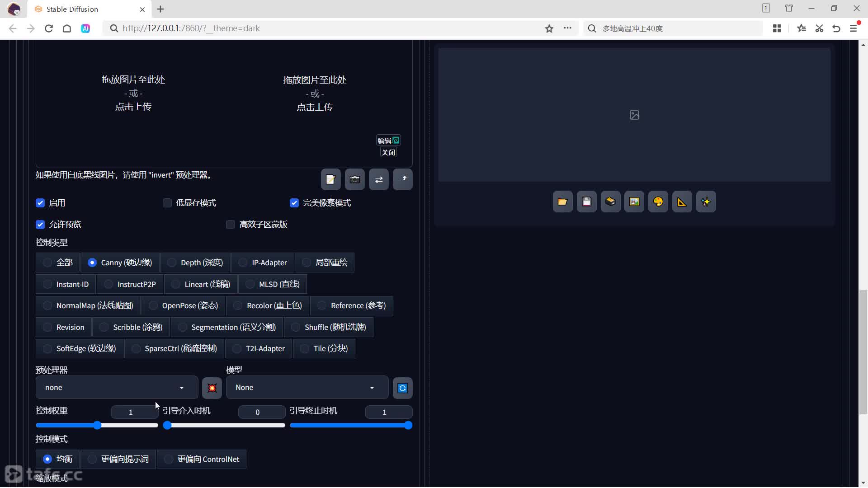The height and width of the screenshot is (488, 868).
Task: Click the magic wand/generate star icon
Action: point(706,202)
